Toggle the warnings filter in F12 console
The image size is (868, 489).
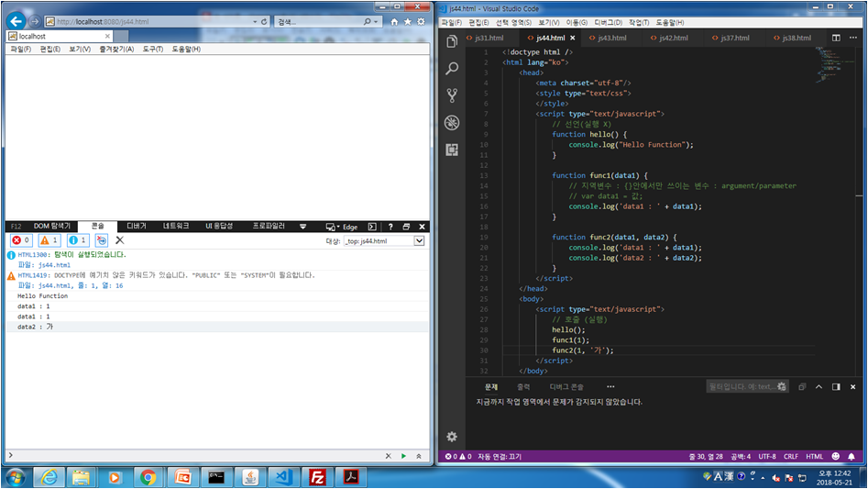(49, 239)
